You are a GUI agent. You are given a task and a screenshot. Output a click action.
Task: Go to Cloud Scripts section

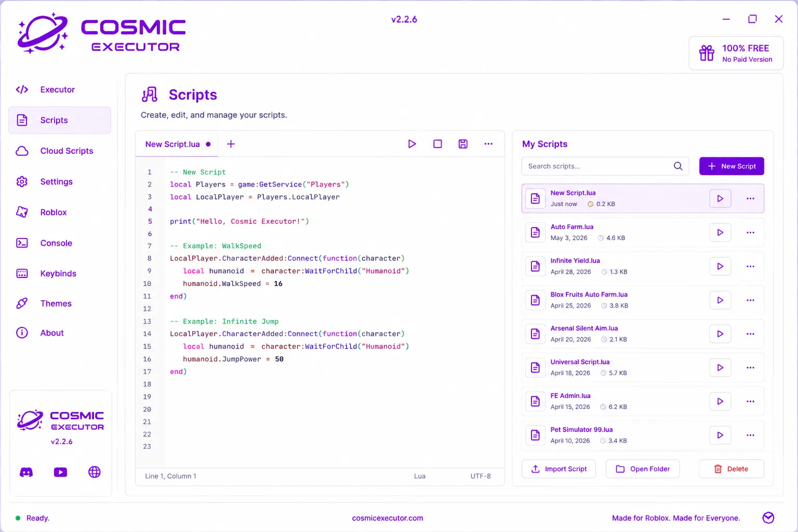pos(60,151)
